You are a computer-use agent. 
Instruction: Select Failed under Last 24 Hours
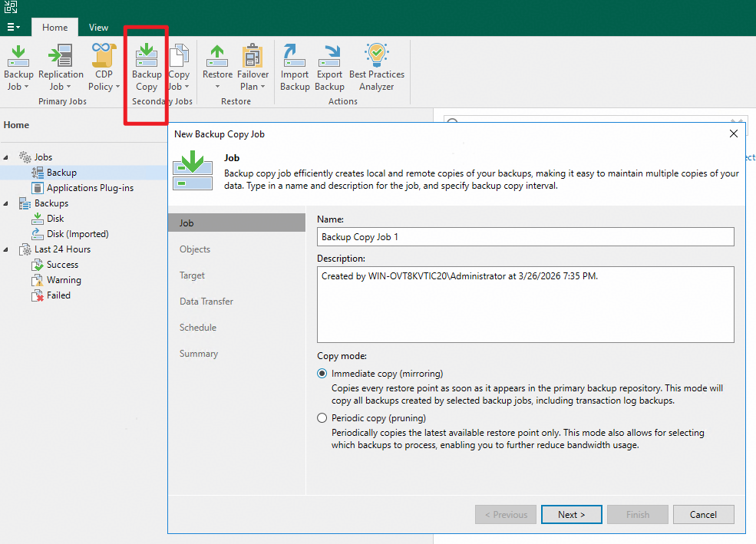click(58, 295)
